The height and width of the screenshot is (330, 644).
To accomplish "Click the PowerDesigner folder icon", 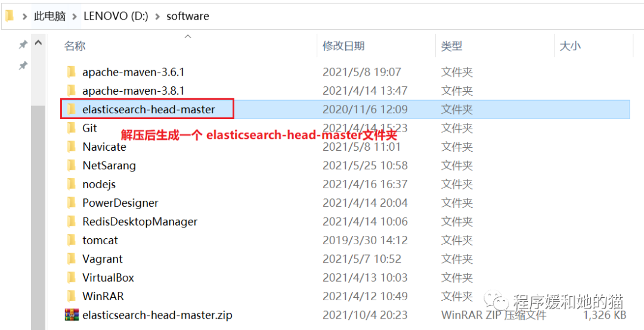I will click(x=72, y=203).
